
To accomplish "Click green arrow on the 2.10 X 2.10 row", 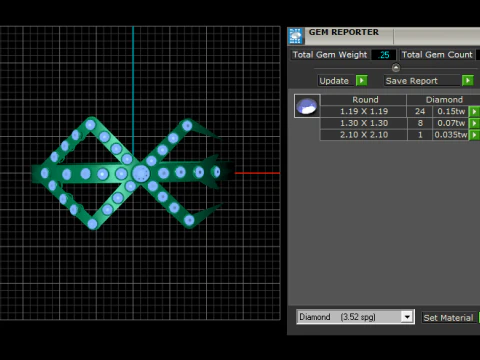I will click(474, 135).
